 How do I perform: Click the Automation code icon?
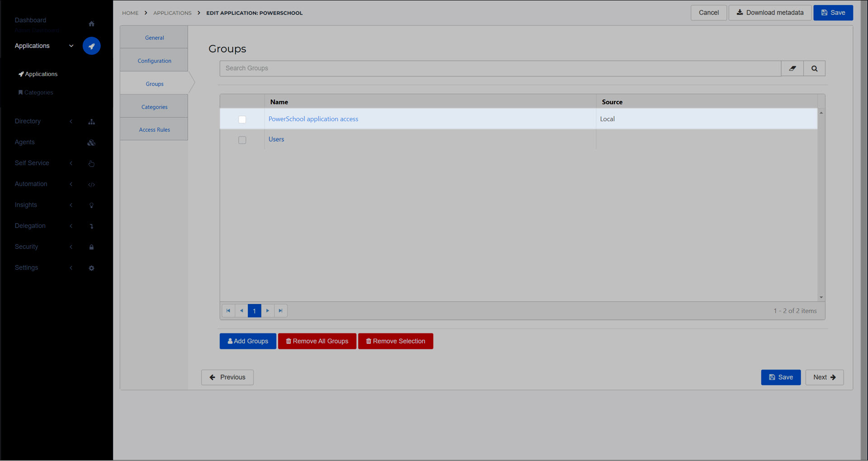tap(91, 185)
